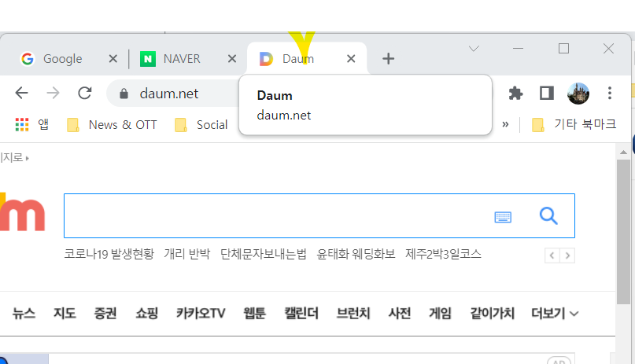The width and height of the screenshot is (635, 364).
Task: Toggle the Chrome side panel icon
Action: (547, 94)
